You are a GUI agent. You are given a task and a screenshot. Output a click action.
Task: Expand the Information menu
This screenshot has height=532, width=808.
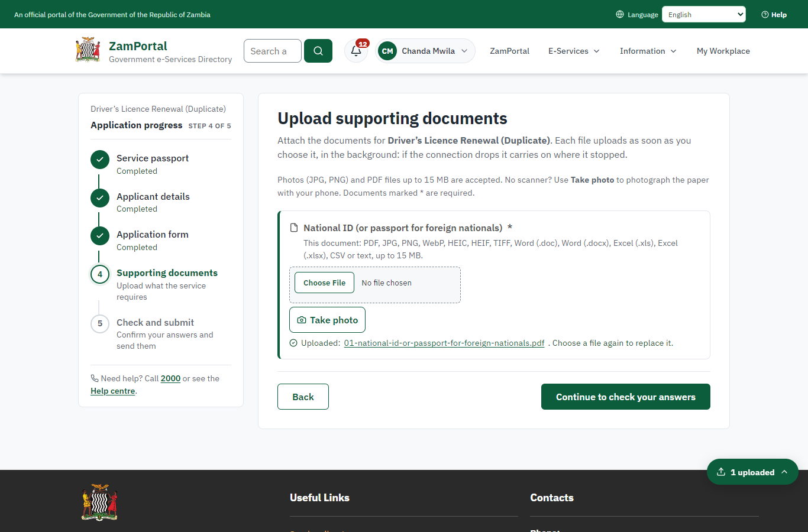[648, 51]
